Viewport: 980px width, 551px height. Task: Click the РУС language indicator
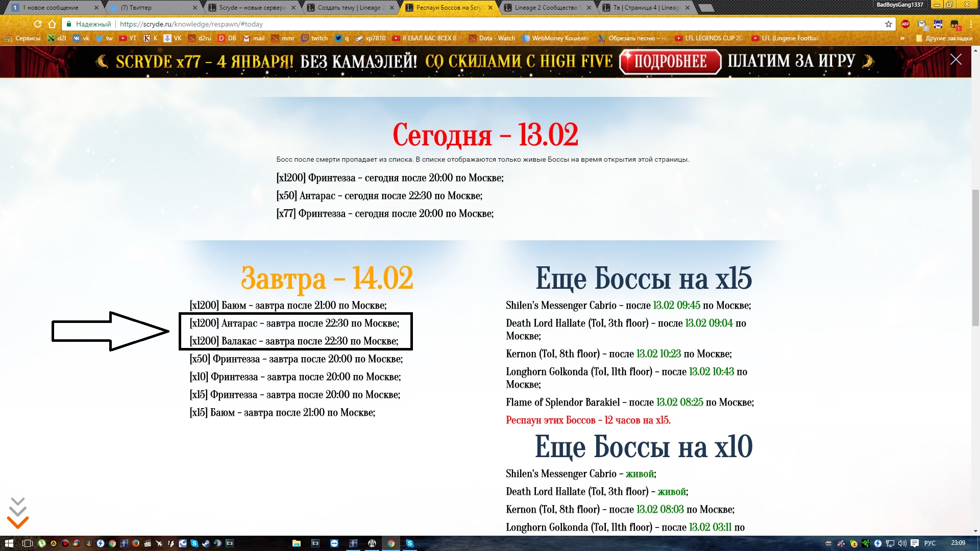(930, 543)
